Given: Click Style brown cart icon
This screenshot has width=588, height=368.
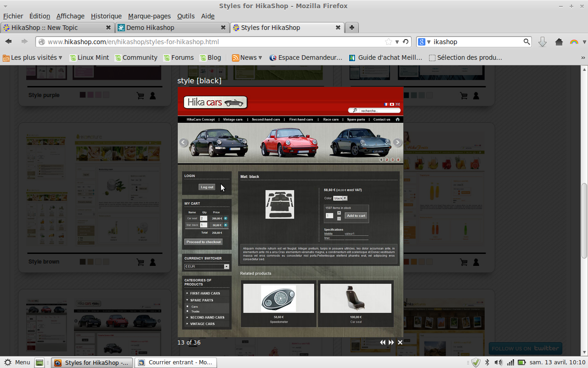Looking at the screenshot, I should coord(140,262).
